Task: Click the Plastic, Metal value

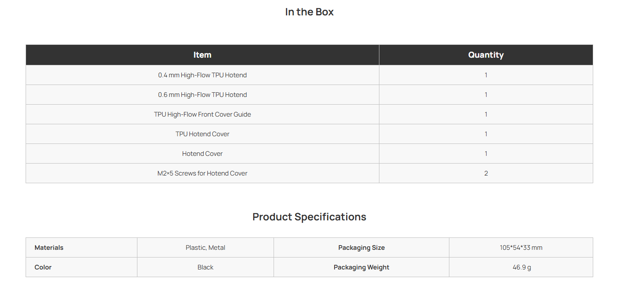Action: click(x=205, y=248)
